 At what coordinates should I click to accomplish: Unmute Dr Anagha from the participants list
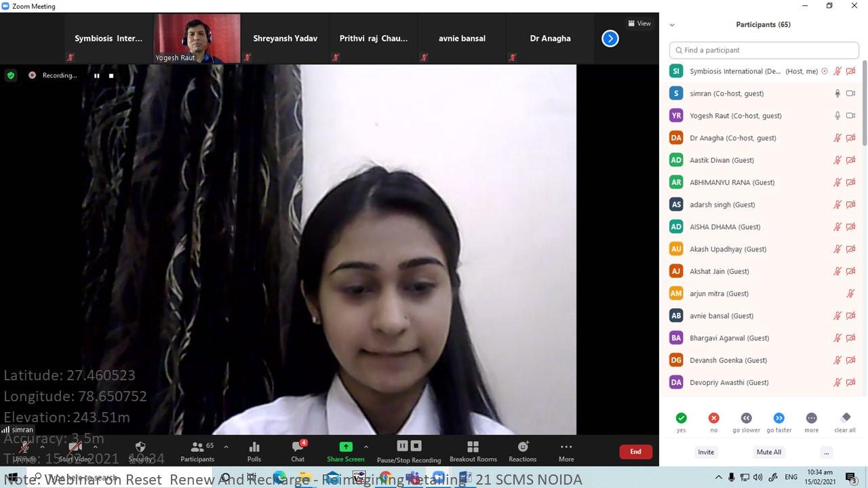point(837,138)
